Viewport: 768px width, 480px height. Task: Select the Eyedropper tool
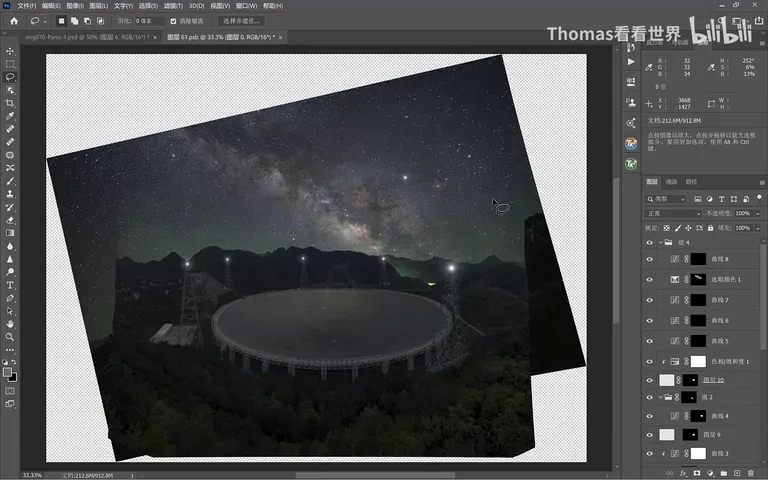[10, 116]
